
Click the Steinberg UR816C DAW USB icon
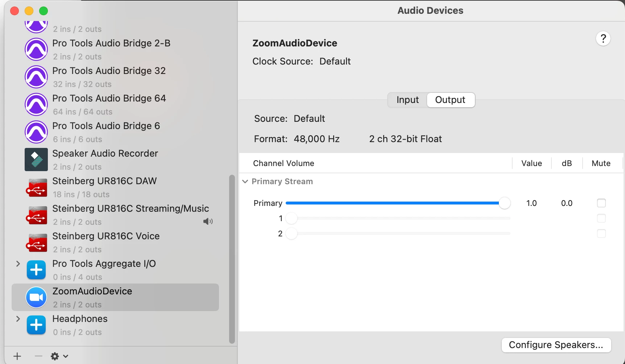36,187
